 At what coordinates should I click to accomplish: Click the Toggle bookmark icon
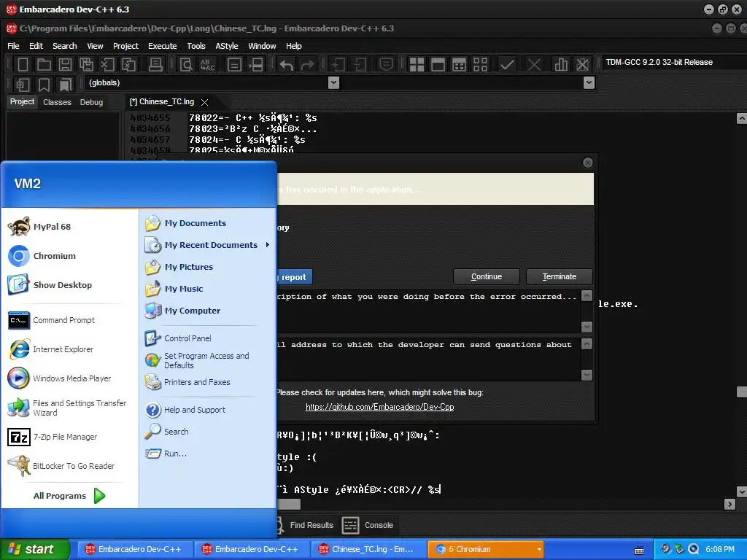pos(44,85)
